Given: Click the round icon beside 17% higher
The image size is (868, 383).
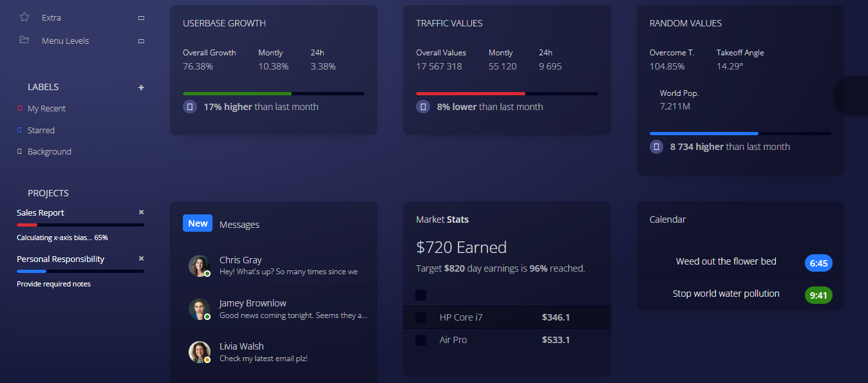Looking at the screenshot, I should (190, 107).
